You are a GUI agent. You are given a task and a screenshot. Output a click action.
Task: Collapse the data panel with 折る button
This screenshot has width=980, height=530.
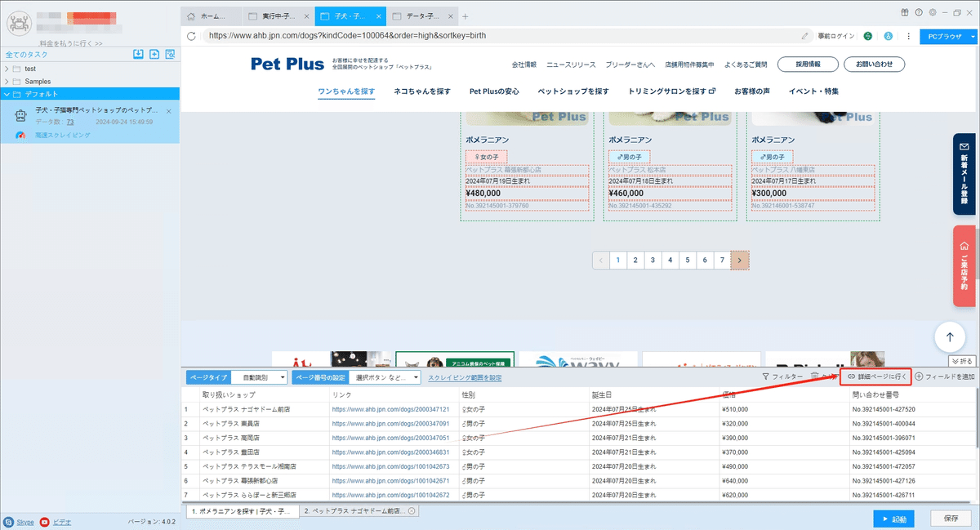click(962, 360)
